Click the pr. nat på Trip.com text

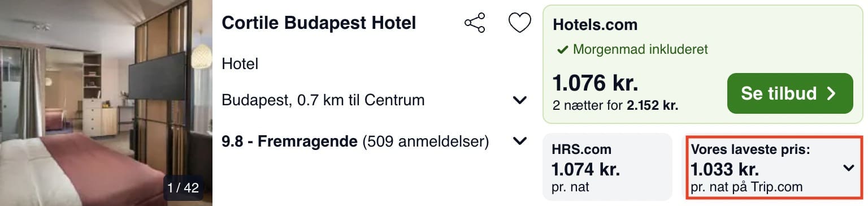[x=747, y=187]
